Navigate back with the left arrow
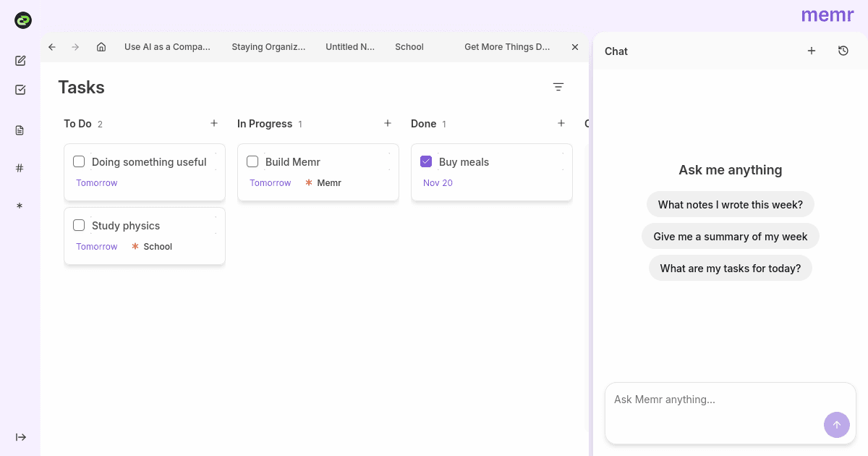 (52, 47)
